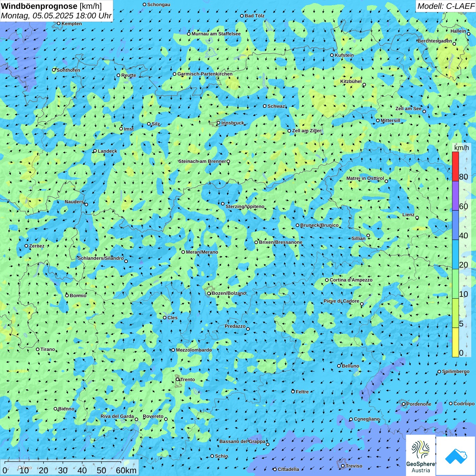Click the legend value '80'
This screenshot has width=476, height=476.
tap(463, 177)
